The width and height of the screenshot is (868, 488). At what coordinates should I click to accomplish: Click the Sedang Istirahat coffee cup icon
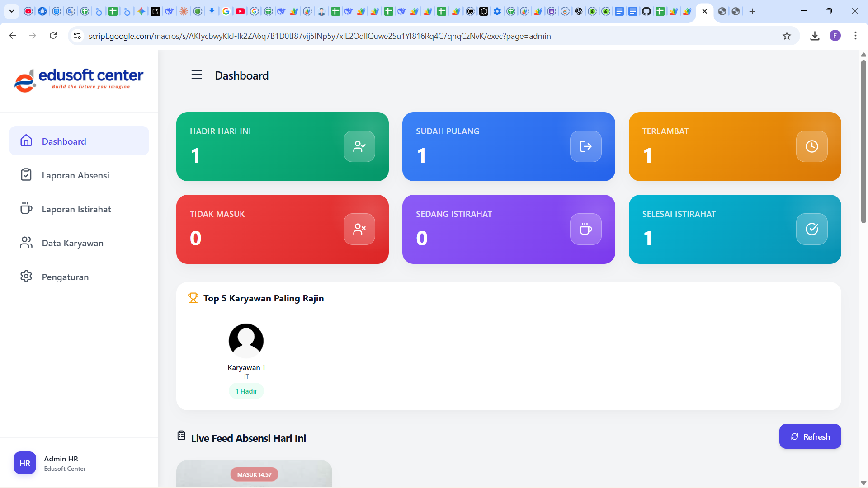click(586, 229)
